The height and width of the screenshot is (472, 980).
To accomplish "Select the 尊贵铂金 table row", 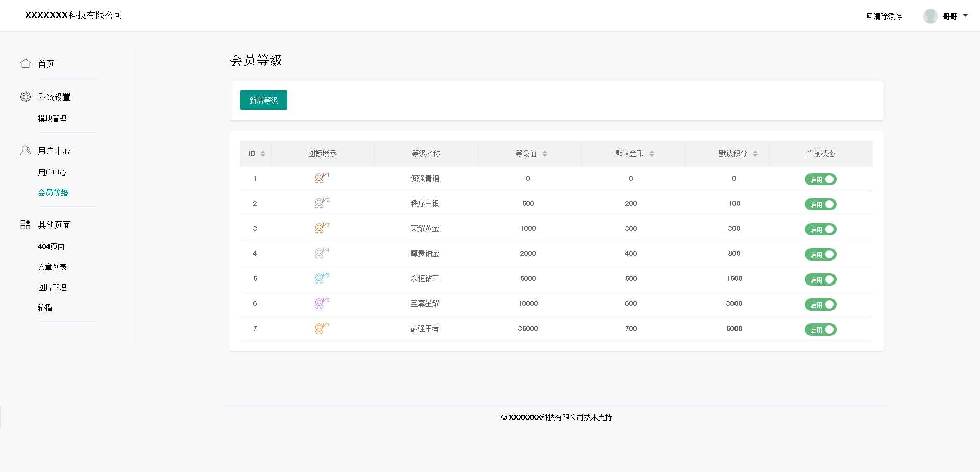I will 425,253.
